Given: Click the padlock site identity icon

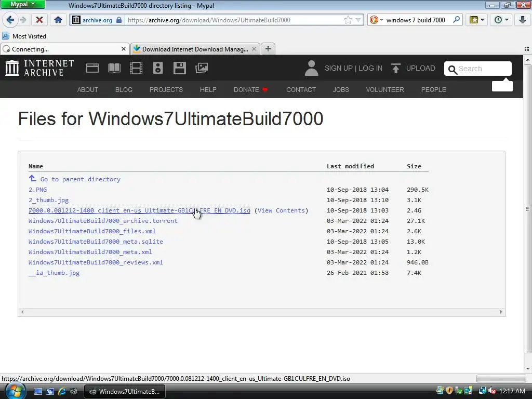Looking at the screenshot, I should tap(119, 20).
